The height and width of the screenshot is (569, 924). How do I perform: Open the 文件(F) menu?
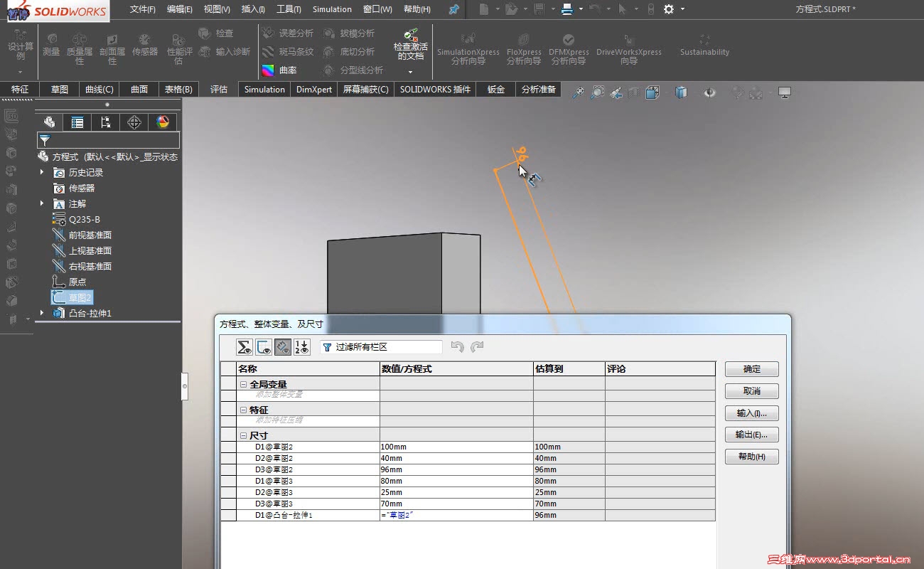click(143, 9)
